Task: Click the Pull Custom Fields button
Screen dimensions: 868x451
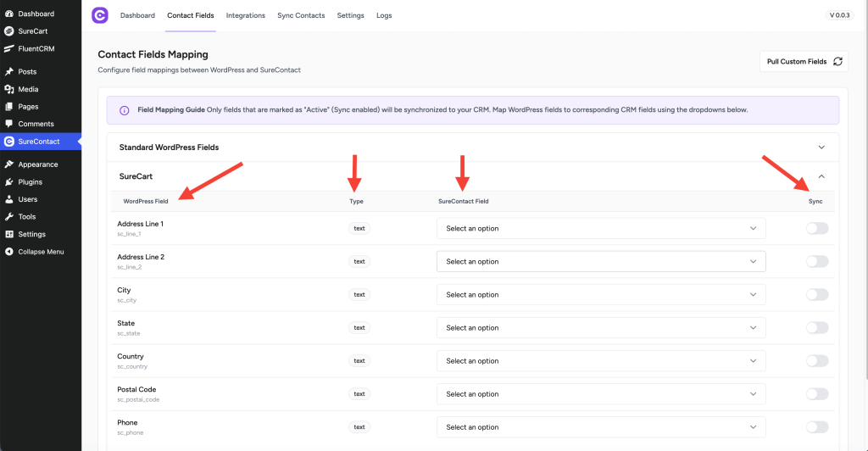Action: pos(804,61)
